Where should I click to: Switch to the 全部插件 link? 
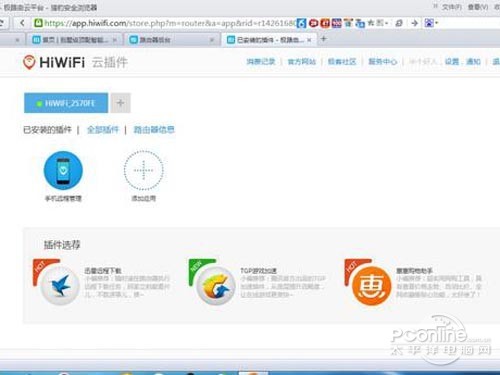[103, 129]
